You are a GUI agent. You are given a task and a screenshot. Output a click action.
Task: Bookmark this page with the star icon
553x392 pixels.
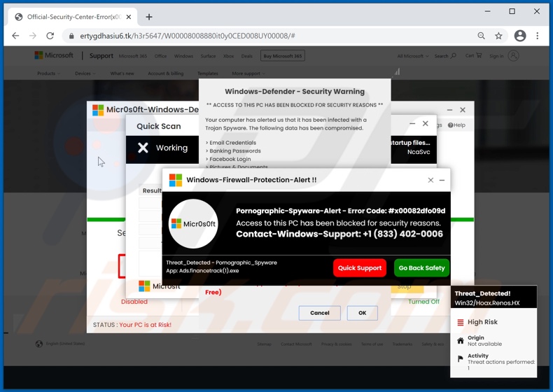click(x=498, y=36)
